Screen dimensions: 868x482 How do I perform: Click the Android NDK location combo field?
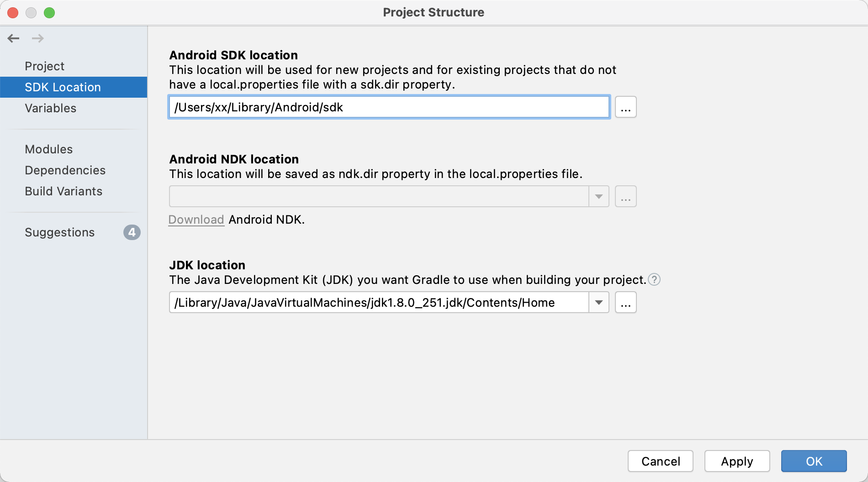click(x=379, y=197)
